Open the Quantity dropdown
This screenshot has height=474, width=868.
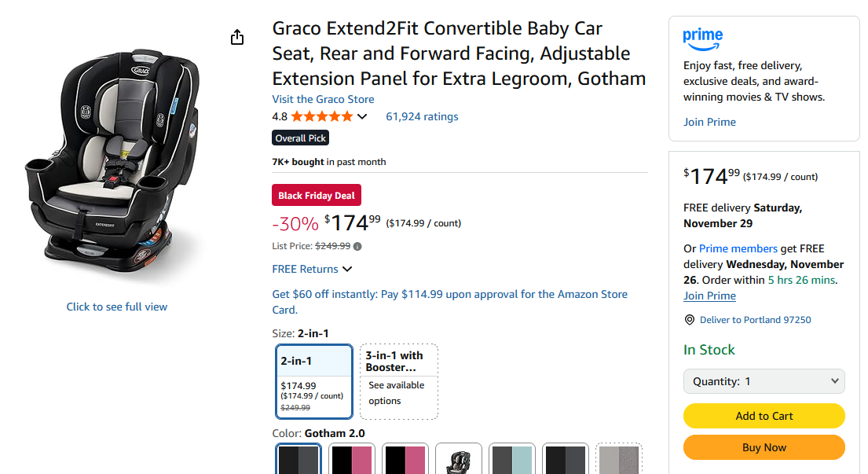point(764,381)
